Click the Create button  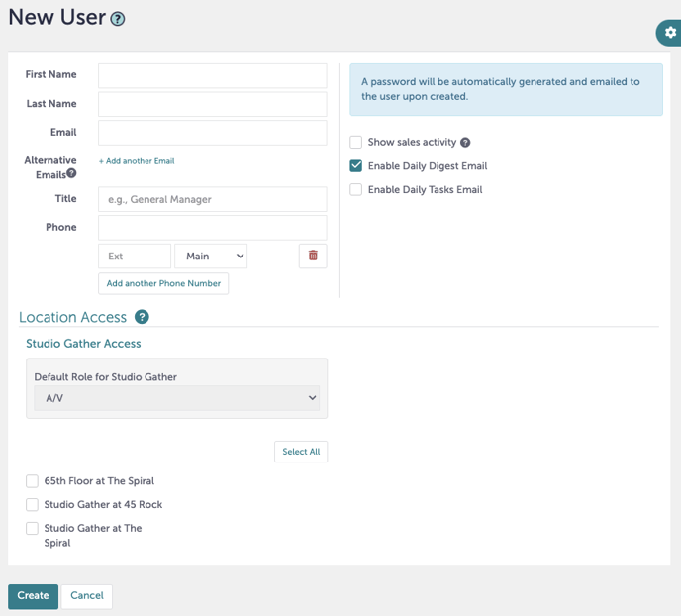click(33, 596)
